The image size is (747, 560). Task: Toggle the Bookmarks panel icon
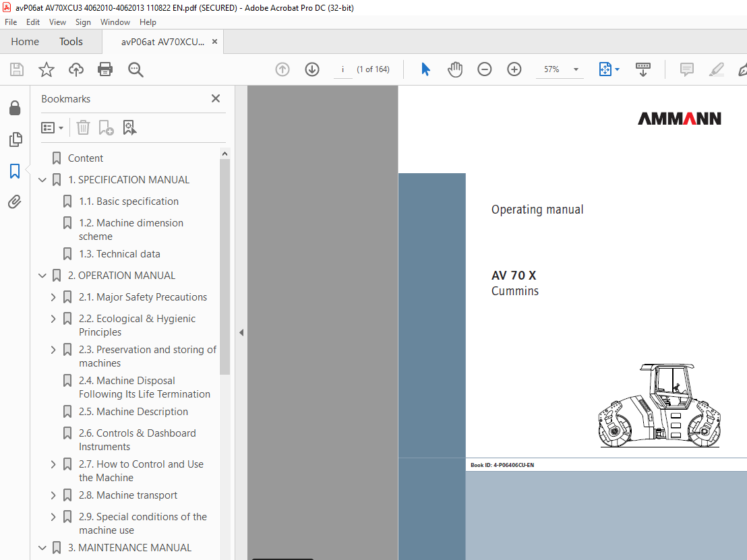(15, 171)
